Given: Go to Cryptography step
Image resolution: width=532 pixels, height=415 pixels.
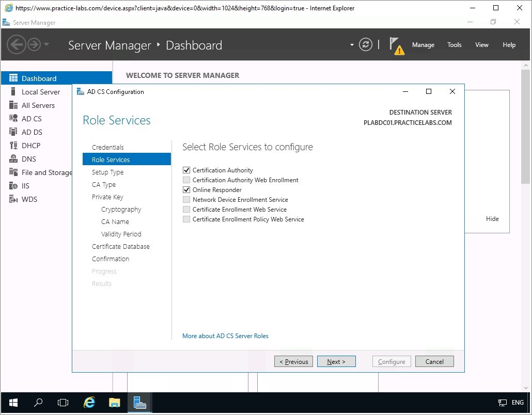Looking at the screenshot, I should point(121,209).
